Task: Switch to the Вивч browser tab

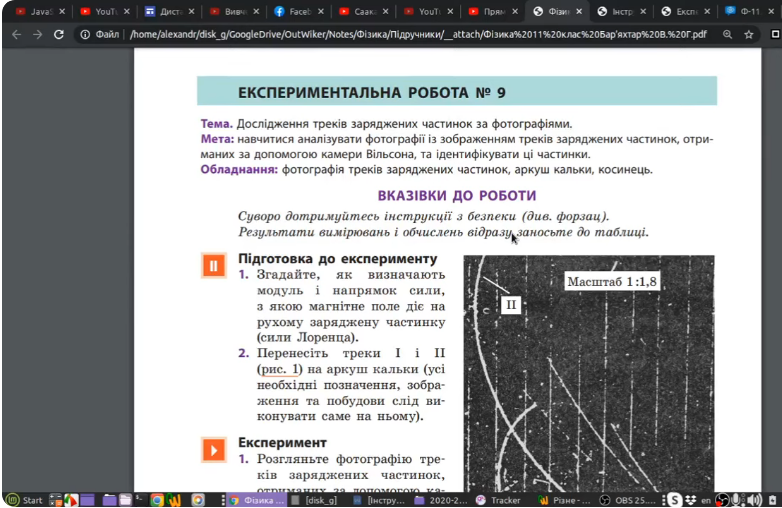Action: [x=234, y=11]
